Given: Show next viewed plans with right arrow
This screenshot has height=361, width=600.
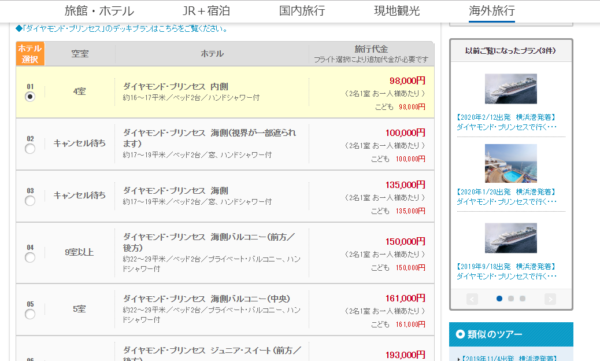Looking at the screenshot, I should [x=550, y=299].
